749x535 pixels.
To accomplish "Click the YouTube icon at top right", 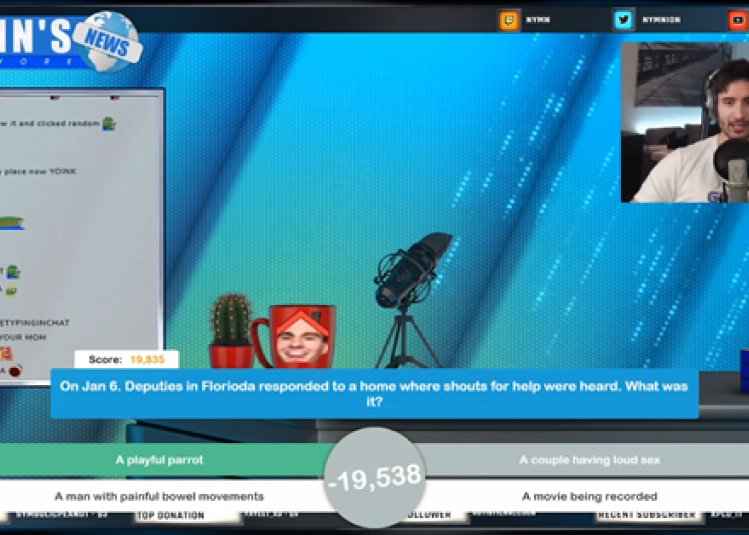I will point(738,19).
